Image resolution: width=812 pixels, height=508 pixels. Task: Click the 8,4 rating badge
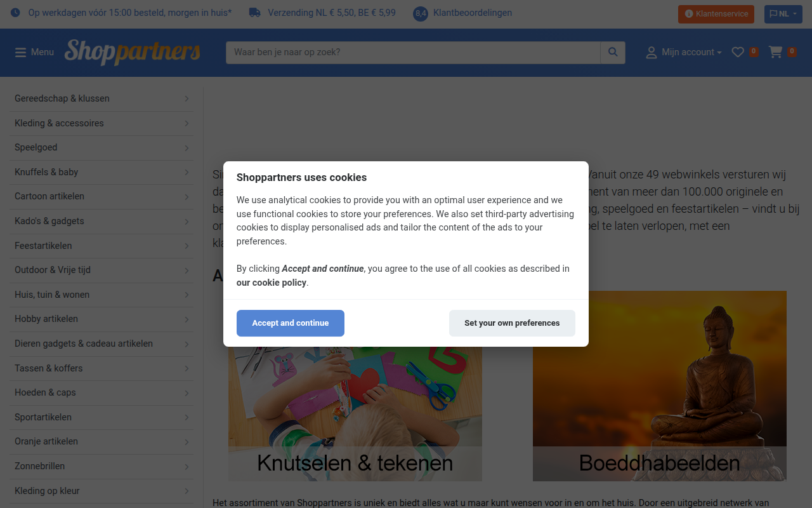click(421, 13)
